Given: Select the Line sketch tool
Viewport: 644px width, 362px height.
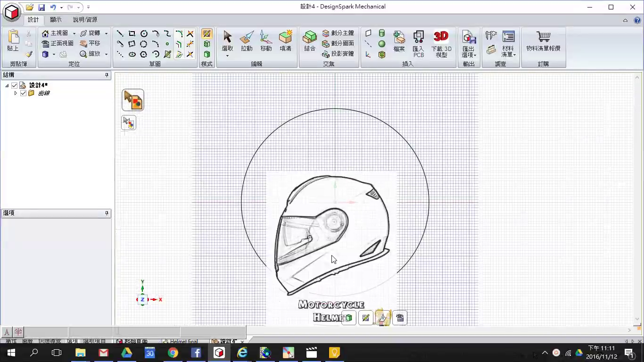Looking at the screenshot, I should 120,33.
